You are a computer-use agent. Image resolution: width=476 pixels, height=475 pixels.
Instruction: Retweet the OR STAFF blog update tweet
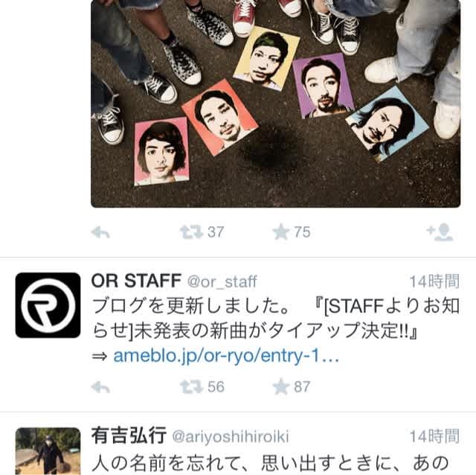click(191, 387)
